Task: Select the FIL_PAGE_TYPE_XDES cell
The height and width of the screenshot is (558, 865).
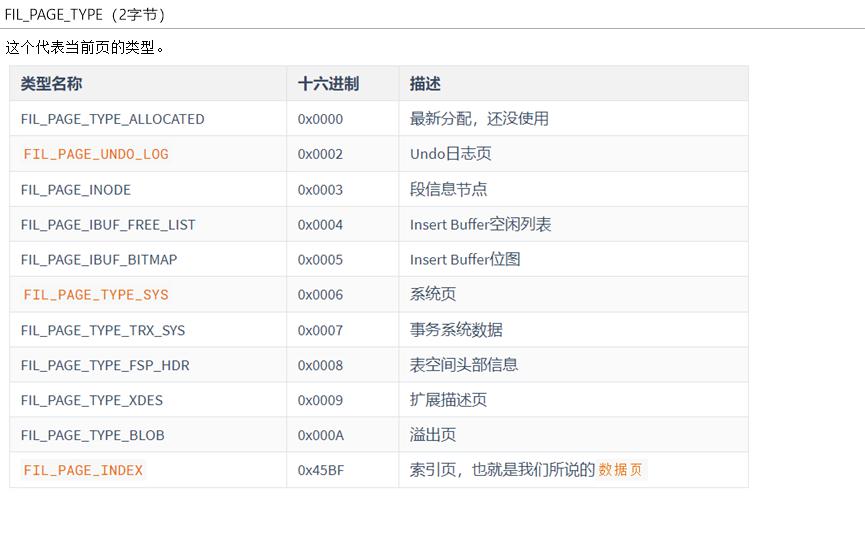Action: coord(92,400)
